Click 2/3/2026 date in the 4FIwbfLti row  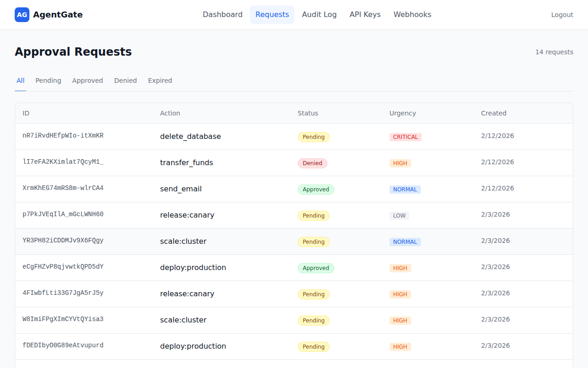[496, 293]
